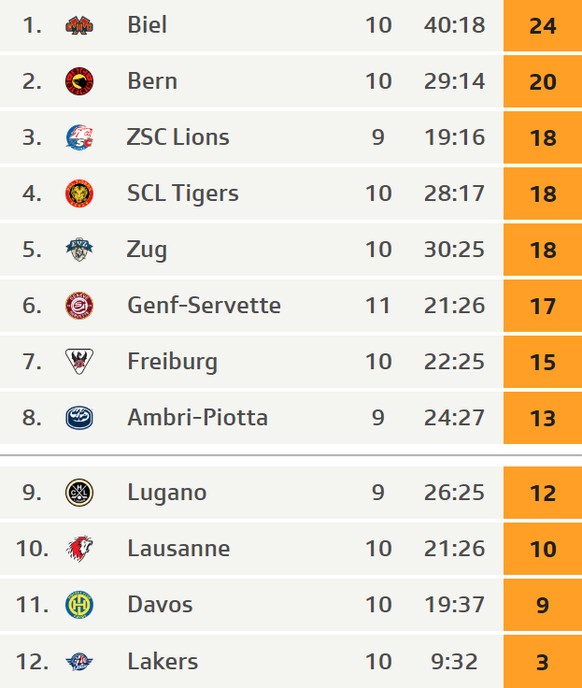
Task: Select Davos goal difference 19:37
Action: click(454, 605)
